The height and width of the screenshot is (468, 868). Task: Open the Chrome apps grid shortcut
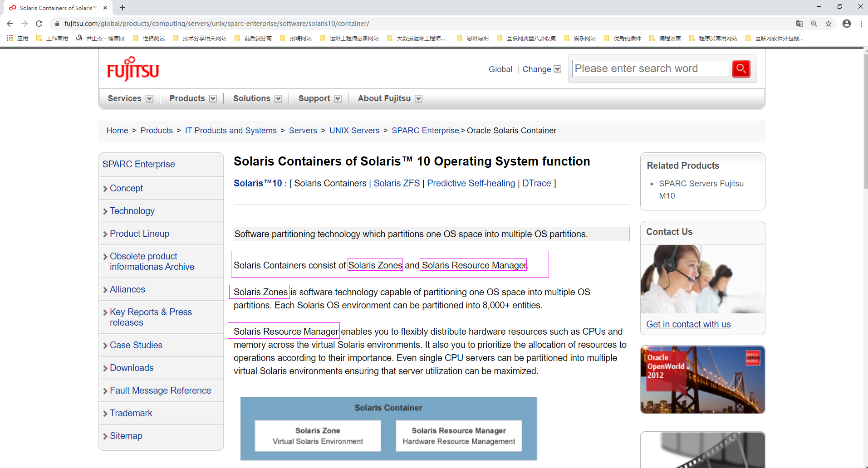[10, 38]
